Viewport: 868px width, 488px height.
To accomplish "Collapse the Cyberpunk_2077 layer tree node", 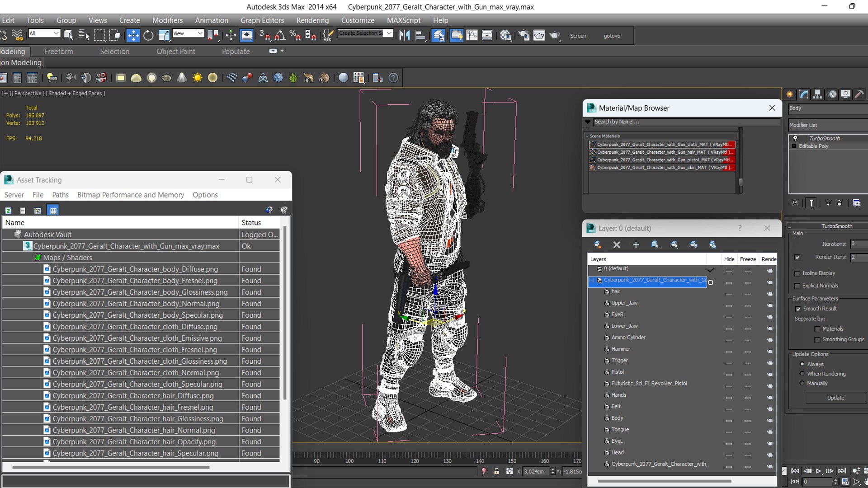I will click(592, 281).
